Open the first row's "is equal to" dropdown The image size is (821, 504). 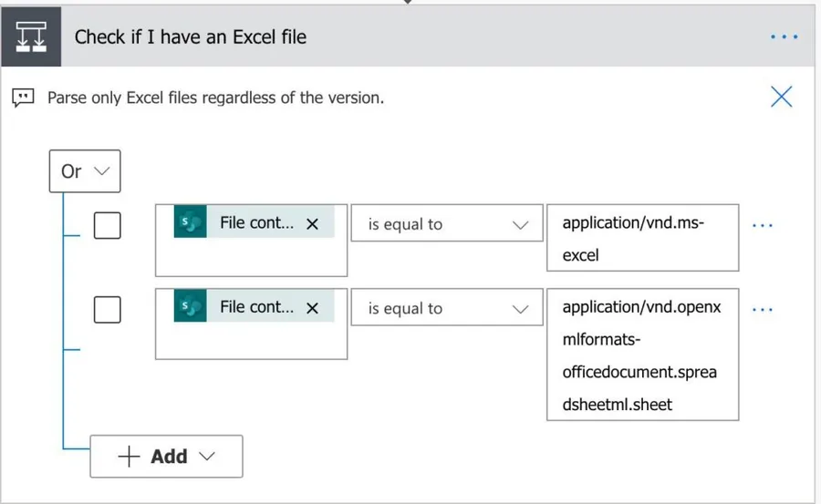447,224
